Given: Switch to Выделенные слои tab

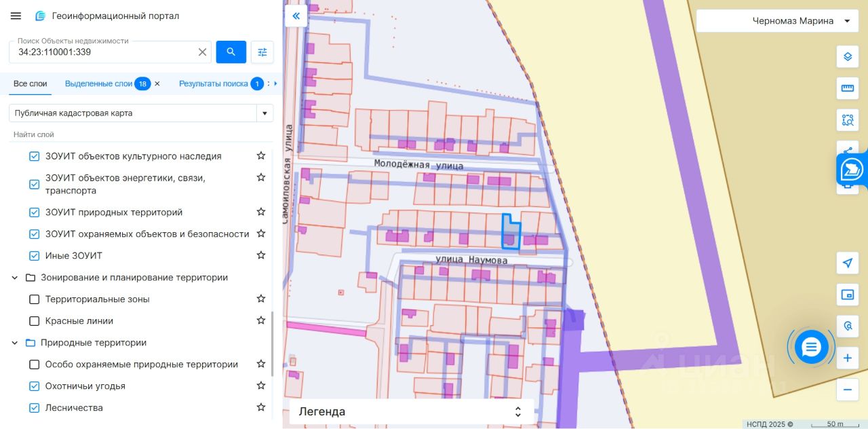Looking at the screenshot, I should point(99,83).
